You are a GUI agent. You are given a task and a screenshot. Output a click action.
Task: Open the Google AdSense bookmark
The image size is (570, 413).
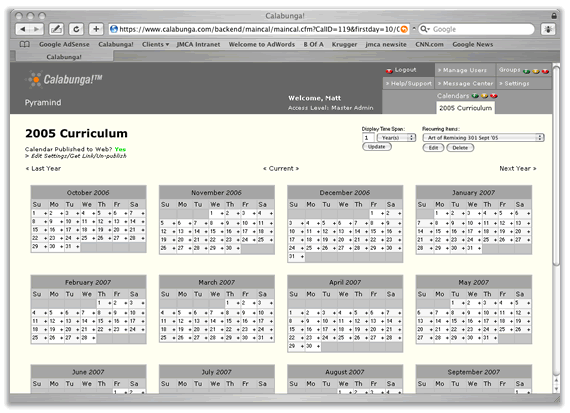64,44
